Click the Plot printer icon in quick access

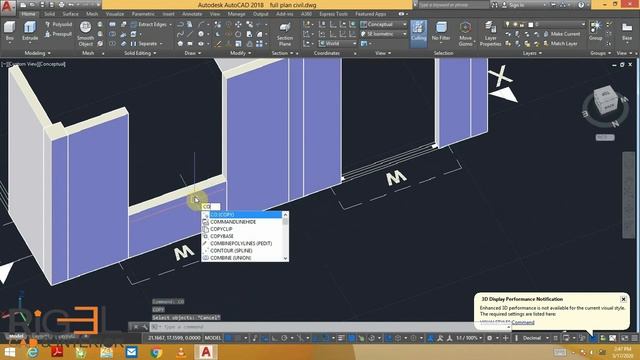[x=61, y=5]
